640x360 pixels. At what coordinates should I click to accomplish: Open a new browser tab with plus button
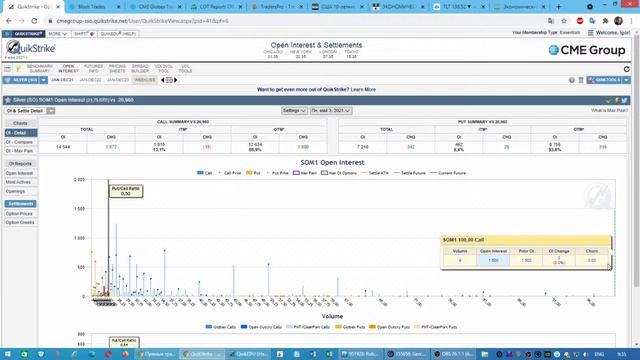[x=559, y=7]
